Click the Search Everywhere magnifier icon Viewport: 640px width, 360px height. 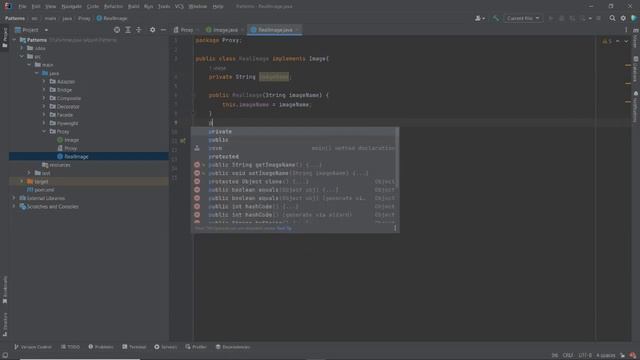point(612,18)
